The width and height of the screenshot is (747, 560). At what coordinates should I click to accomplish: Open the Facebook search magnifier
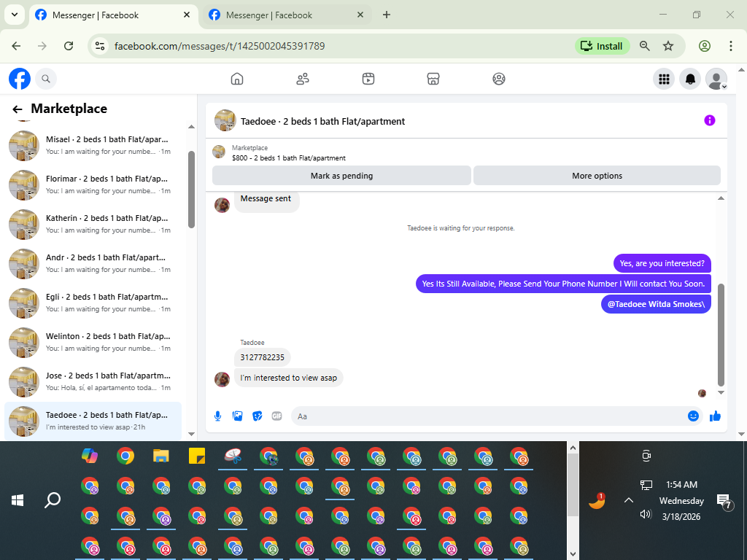(46, 79)
